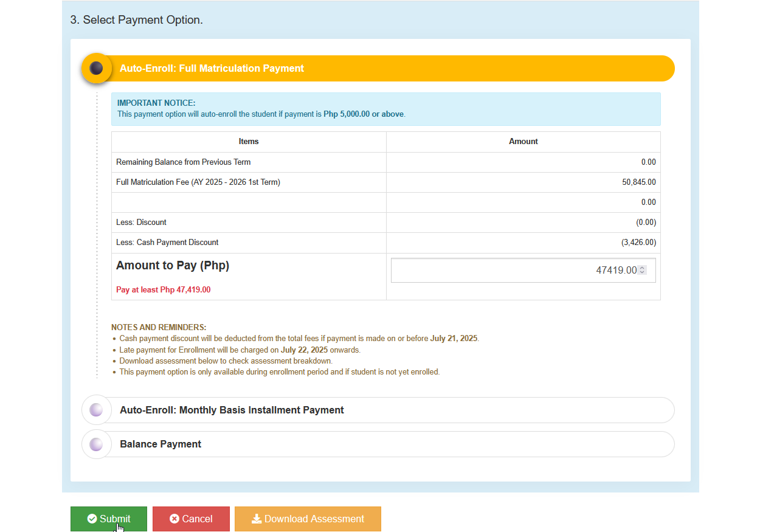Image resolution: width=760 pixels, height=532 pixels.
Task: Select Monthly Basis Installment Payment radio button
Action: [96, 410]
